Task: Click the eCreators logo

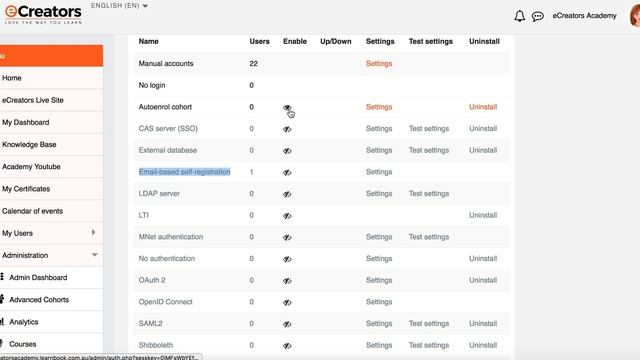Action: 43,14
